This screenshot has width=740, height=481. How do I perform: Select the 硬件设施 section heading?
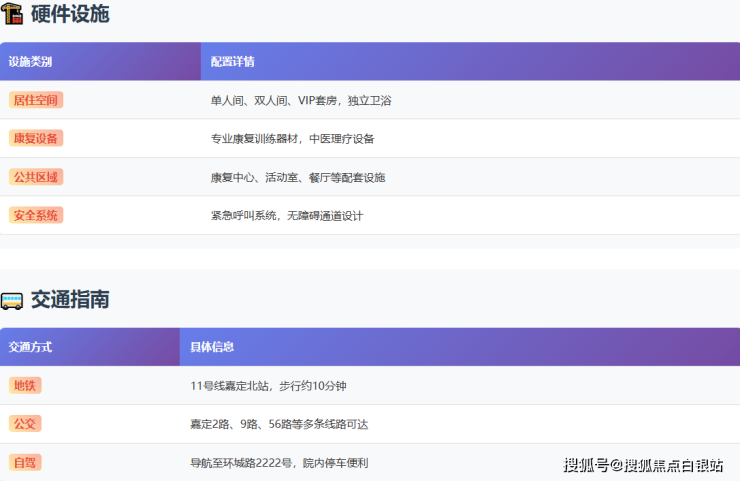pos(70,15)
